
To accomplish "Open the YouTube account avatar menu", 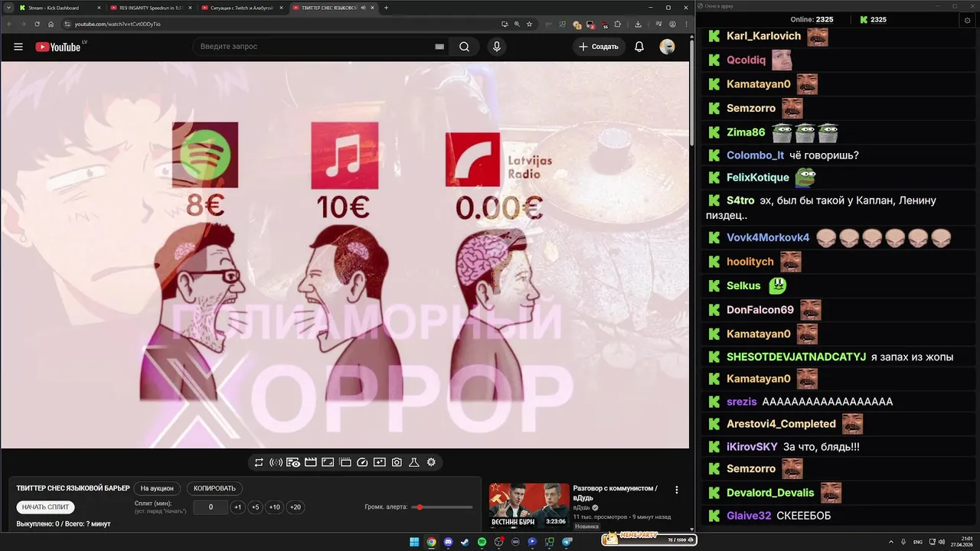I will tap(667, 47).
